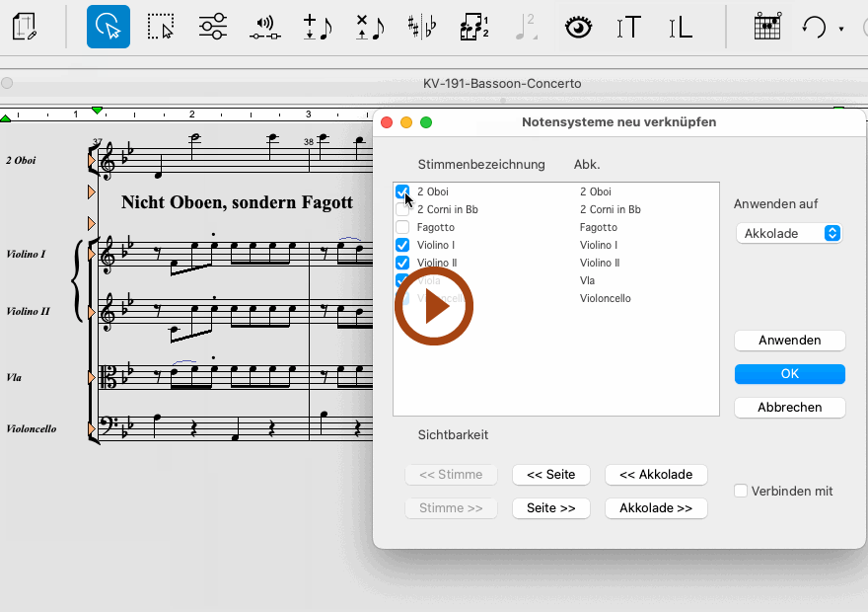Image resolution: width=868 pixels, height=612 pixels.
Task: Select the multi-voice notes tool
Action: click(x=474, y=27)
